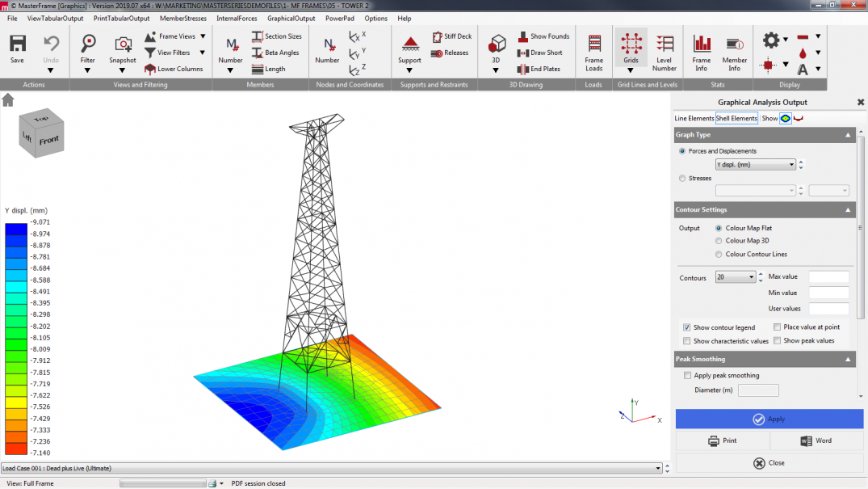Show member Length
Screen dimensions: 868x489
[x=269, y=70]
